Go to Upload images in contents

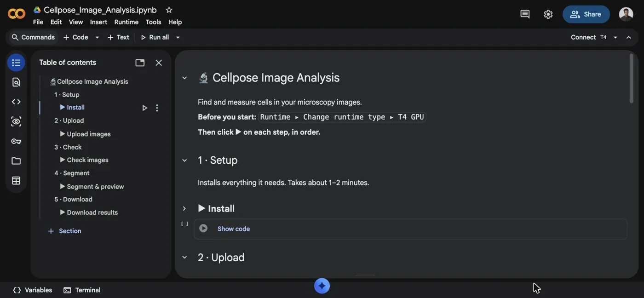coord(86,134)
